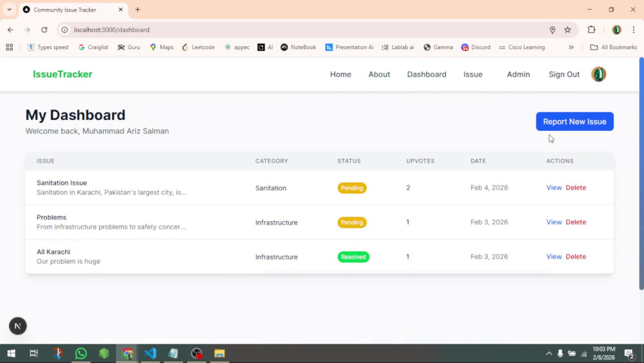Open the tab search dropdown arrow
Image resolution: width=644 pixels, height=363 pixels.
click(9, 10)
